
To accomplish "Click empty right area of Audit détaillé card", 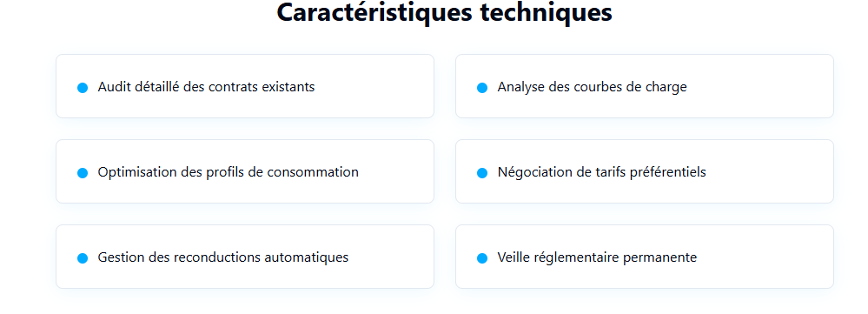I will pos(376,86).
